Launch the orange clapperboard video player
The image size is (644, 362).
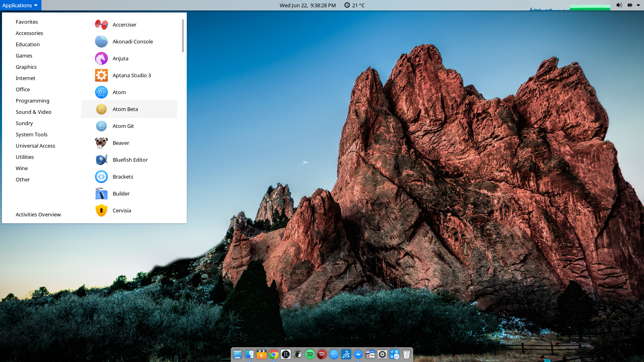(x=262, y=354)
